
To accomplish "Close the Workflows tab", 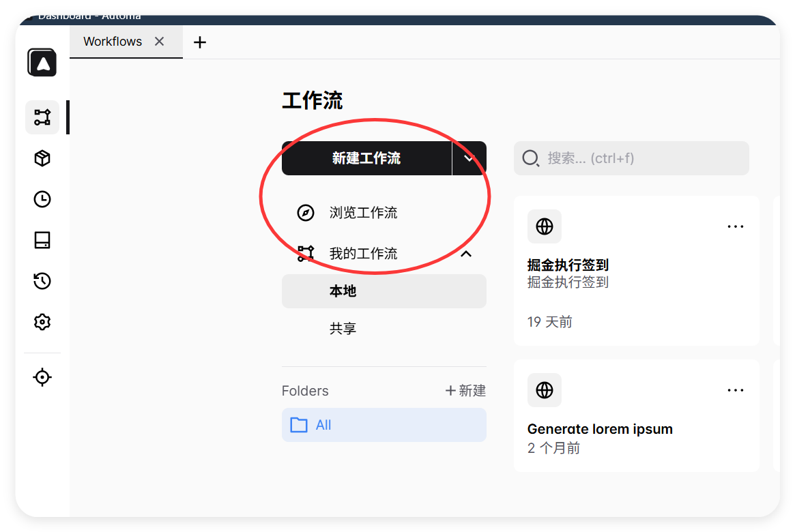I will [x=159, y=42].
